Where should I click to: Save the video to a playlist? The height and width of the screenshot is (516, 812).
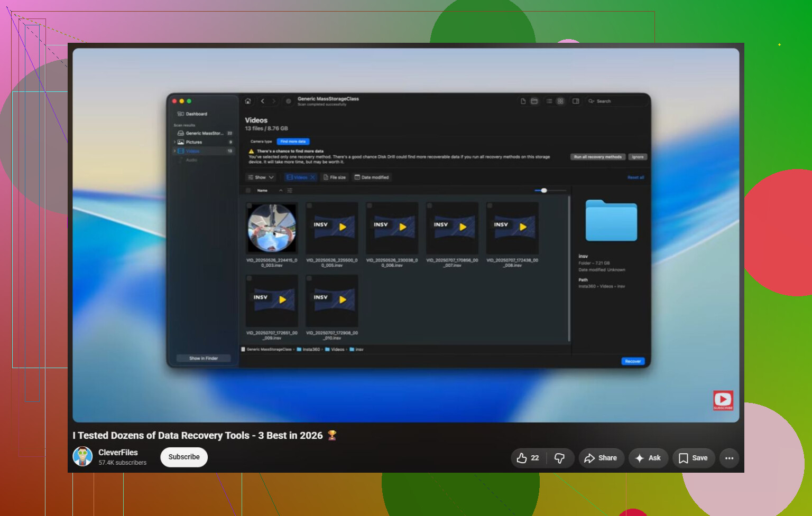(x=694, y=458)
